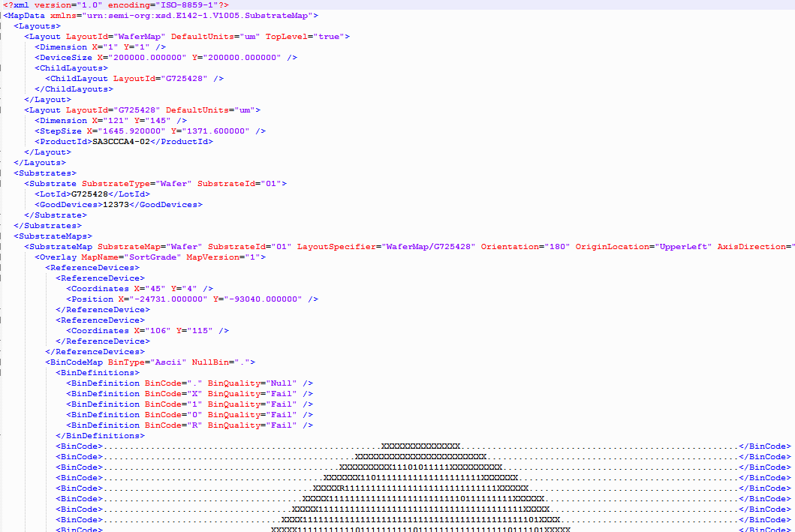The width and height of the screenshot is (795, 532).
Task: Click the BinDefinition line with BinQuality="Null"
Action: pyautogui.click(x=189, y=383)
